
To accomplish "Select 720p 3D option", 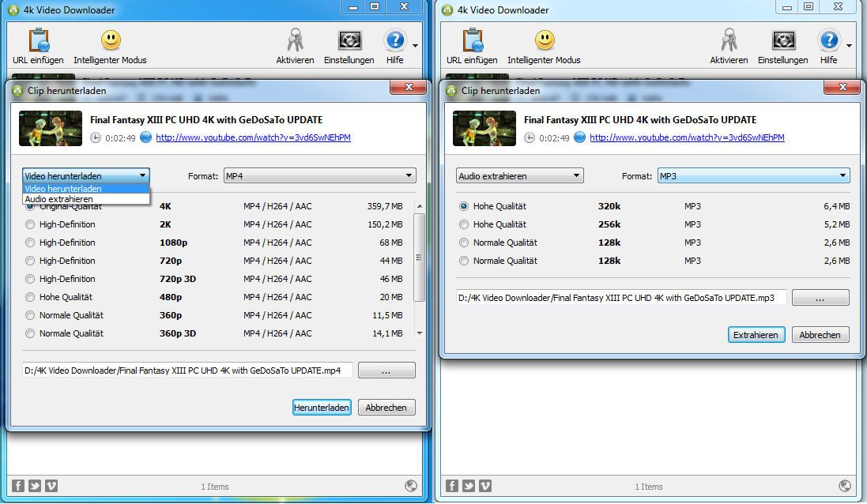I will pyautogui.click(x=30, y=279).
